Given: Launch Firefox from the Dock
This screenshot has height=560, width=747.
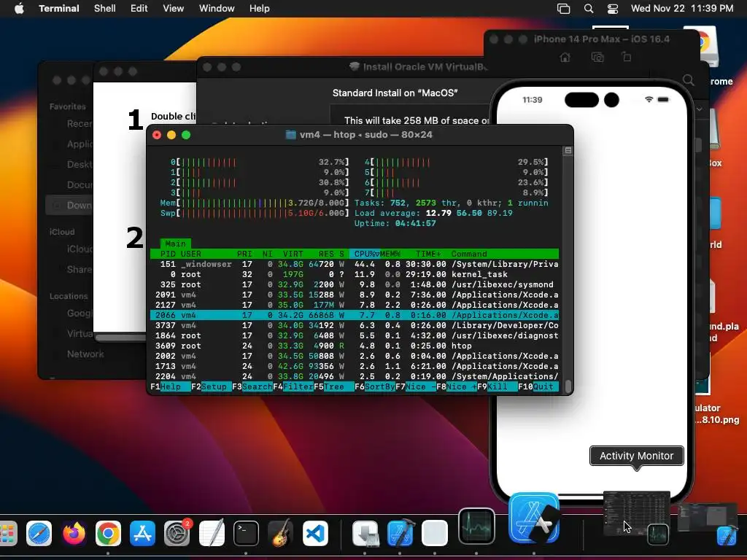Looking at the screenshot, I should click(x=74, y=533).
